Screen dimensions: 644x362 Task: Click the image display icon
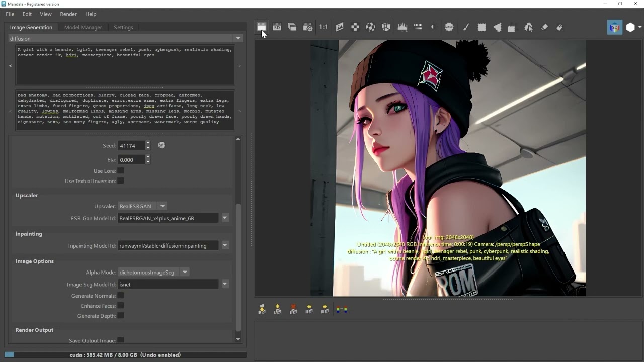click(x=340, y=27)
